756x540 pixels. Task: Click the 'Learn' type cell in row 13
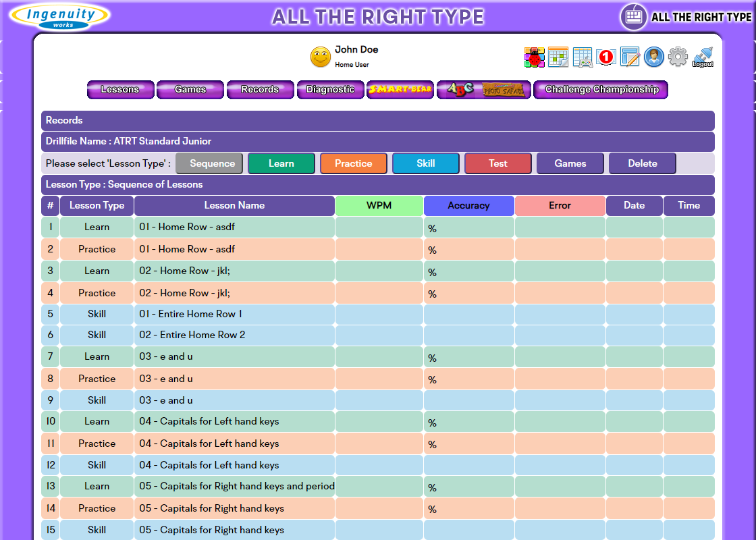pos(97,487)
